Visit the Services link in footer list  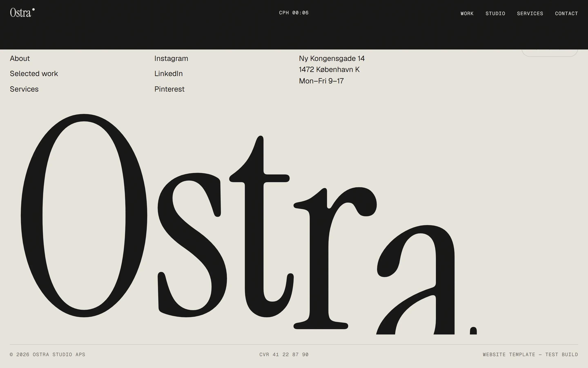click(24, 89)
